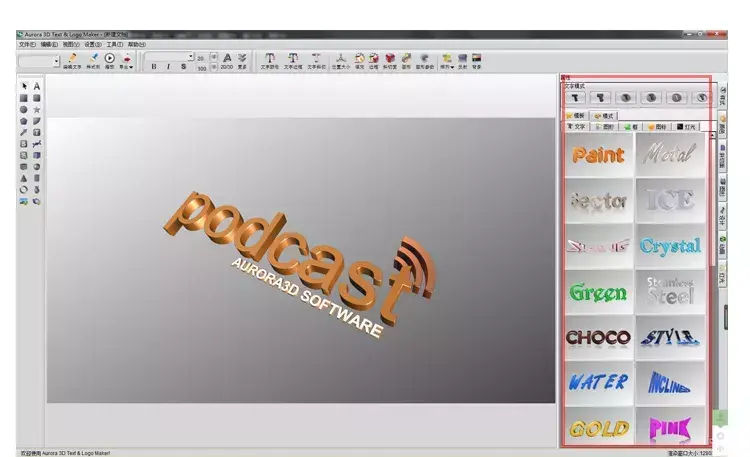This screenshot has height=457, width=750.
Task: Select the pentagon shape tool
Action: coord(24,121)
